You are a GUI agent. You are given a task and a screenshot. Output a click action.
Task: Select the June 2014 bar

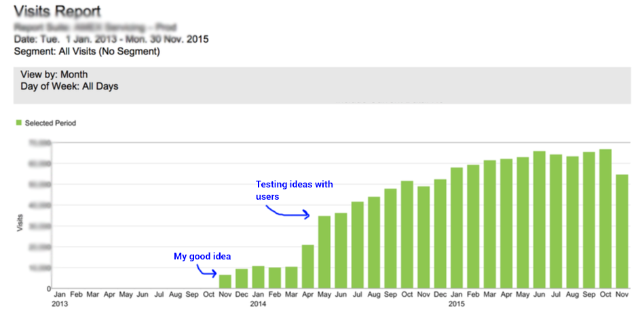coord(341,251)
